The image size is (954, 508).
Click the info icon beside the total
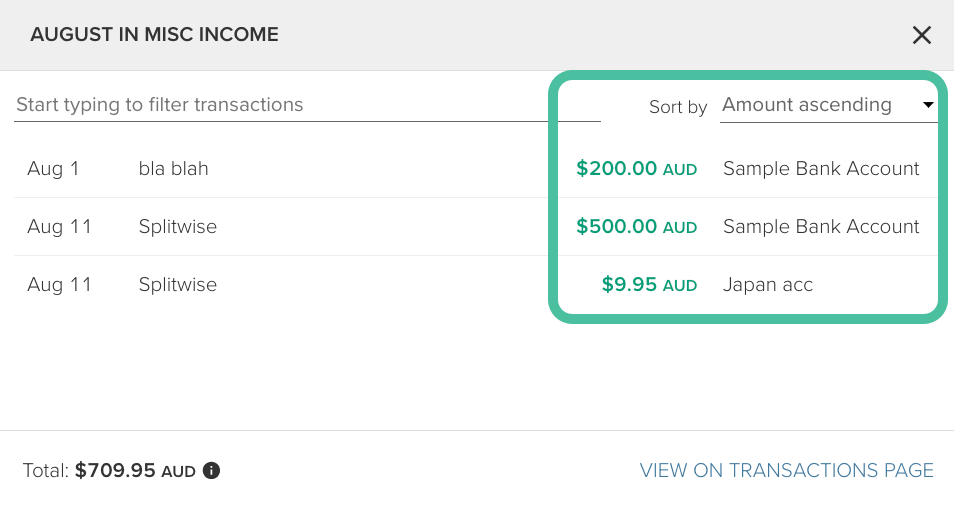pyautogui.click(x=211, y=470)
